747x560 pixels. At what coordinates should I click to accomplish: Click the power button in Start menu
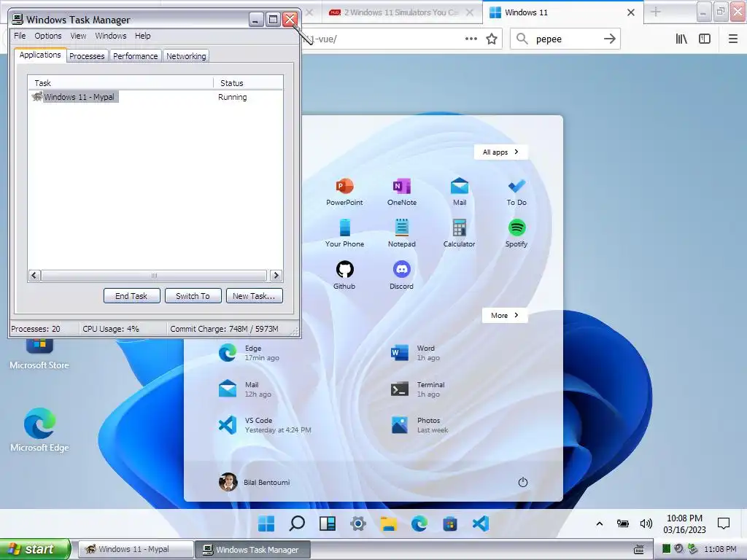522,482
